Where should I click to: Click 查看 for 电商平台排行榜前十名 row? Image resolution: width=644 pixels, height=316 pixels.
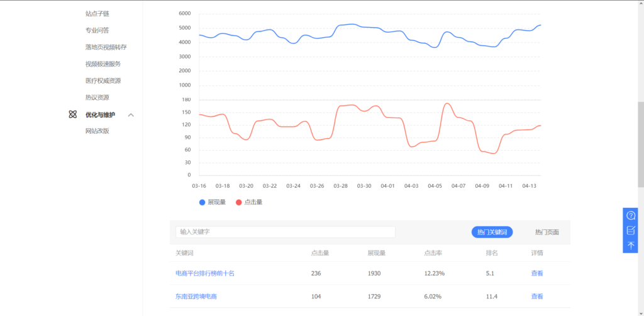coord(537,273)
